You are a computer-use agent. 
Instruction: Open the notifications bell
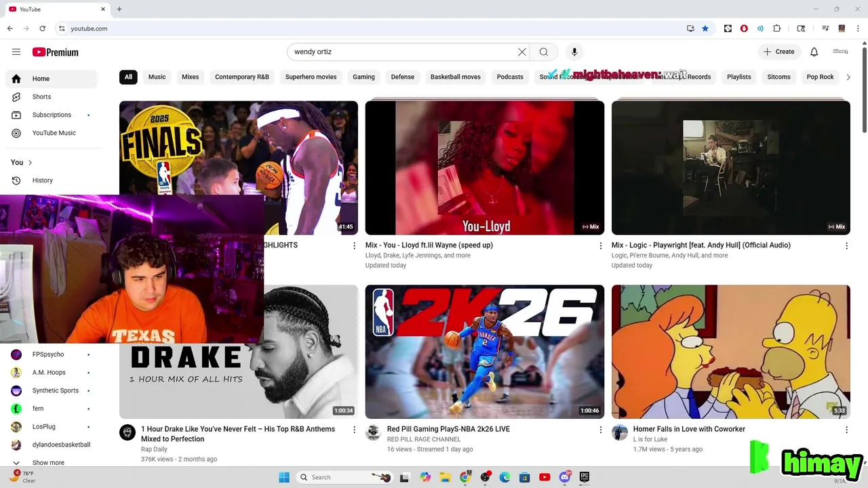[x=814, y=52]
